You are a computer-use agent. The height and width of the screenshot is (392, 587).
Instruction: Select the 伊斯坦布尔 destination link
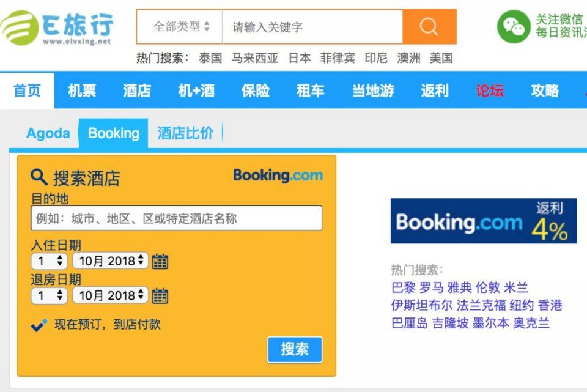click(x=422, y=305)
